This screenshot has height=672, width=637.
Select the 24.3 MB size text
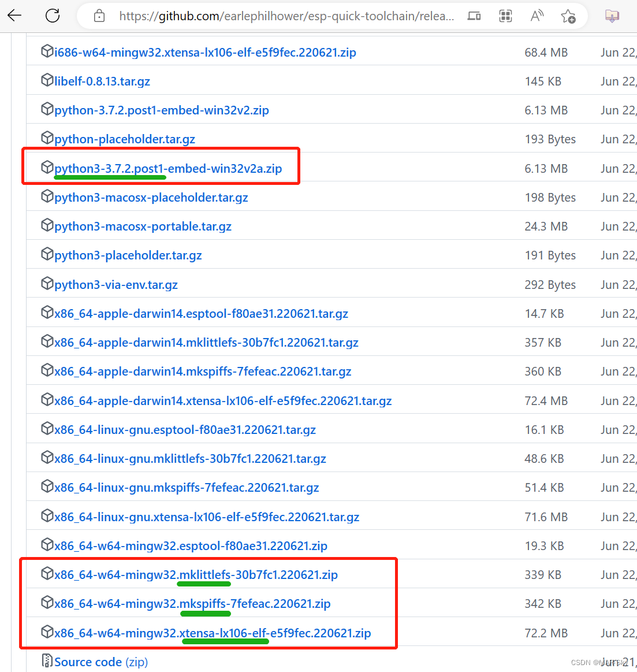[x=546, y=227]
